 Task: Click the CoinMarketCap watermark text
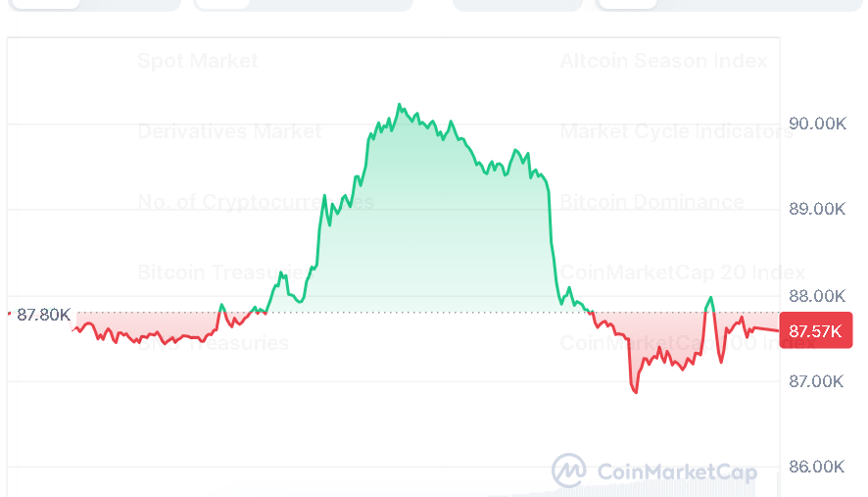(x=676, y=472)
